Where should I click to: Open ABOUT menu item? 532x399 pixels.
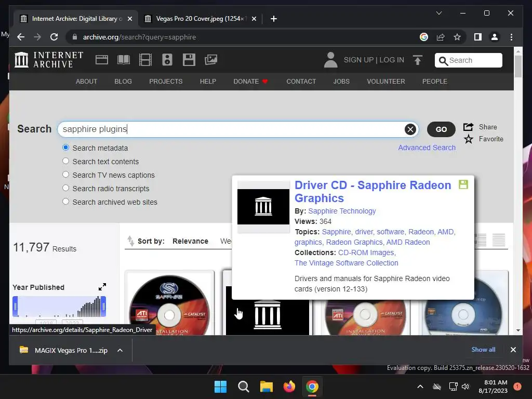87,82
